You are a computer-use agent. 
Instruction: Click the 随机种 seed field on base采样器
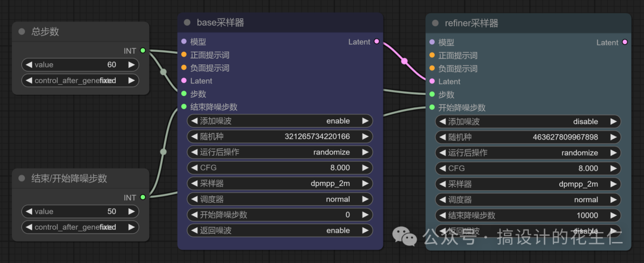[x=280, y=137]
